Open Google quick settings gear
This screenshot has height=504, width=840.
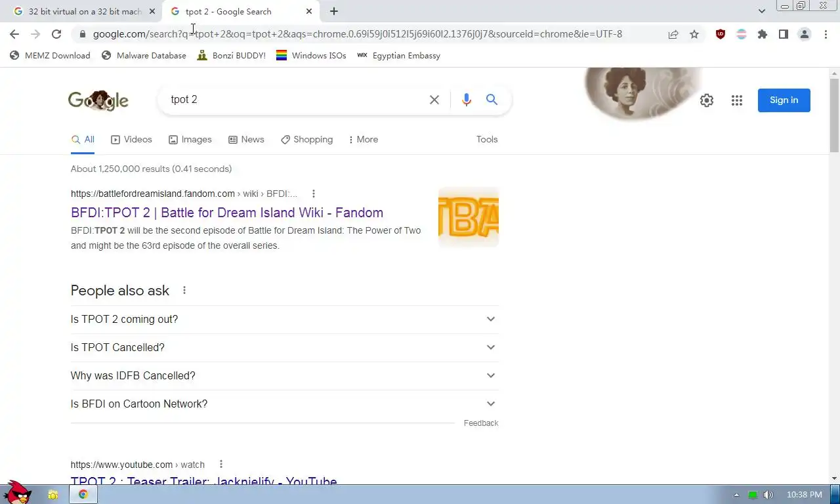tap(707, 100)
